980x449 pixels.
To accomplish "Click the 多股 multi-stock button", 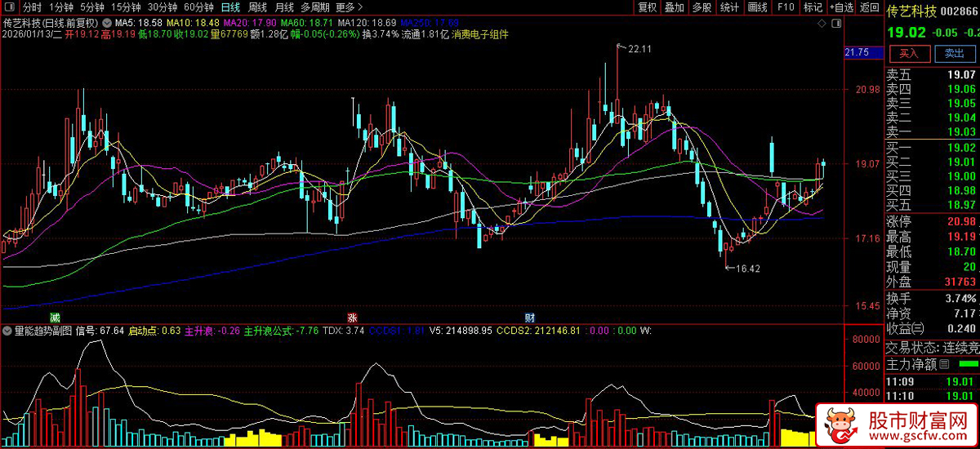I will pyautogui.click(x=702, y=7).
